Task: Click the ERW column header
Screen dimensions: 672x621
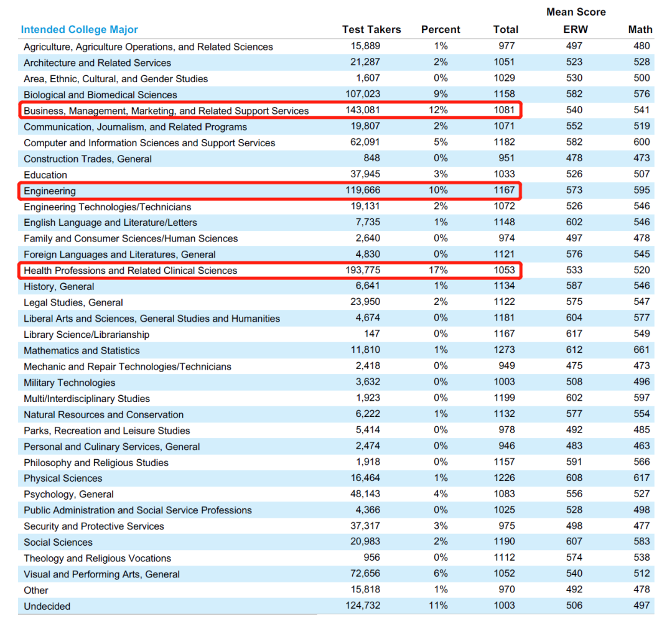Action: coord(575,29)
